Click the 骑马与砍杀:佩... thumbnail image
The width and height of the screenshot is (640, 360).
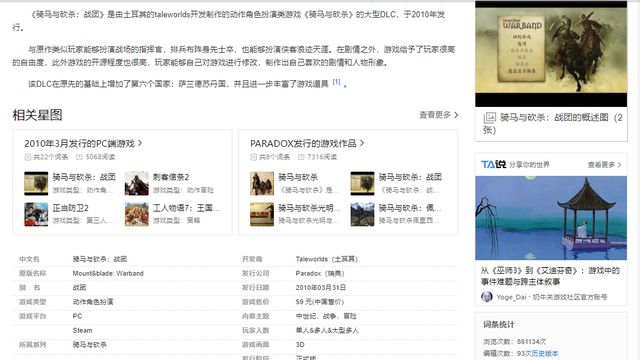[x=362, y=214]
